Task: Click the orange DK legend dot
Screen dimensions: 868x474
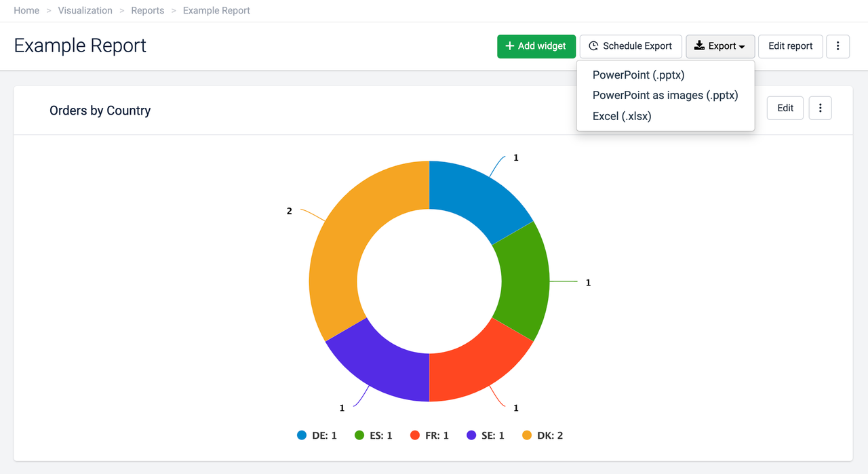Action: point(527,435)
